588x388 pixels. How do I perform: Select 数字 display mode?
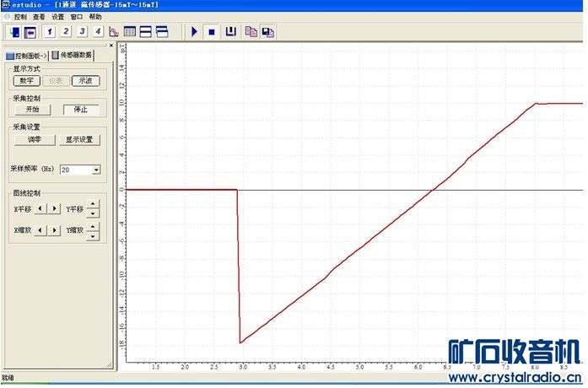point(27,81)
